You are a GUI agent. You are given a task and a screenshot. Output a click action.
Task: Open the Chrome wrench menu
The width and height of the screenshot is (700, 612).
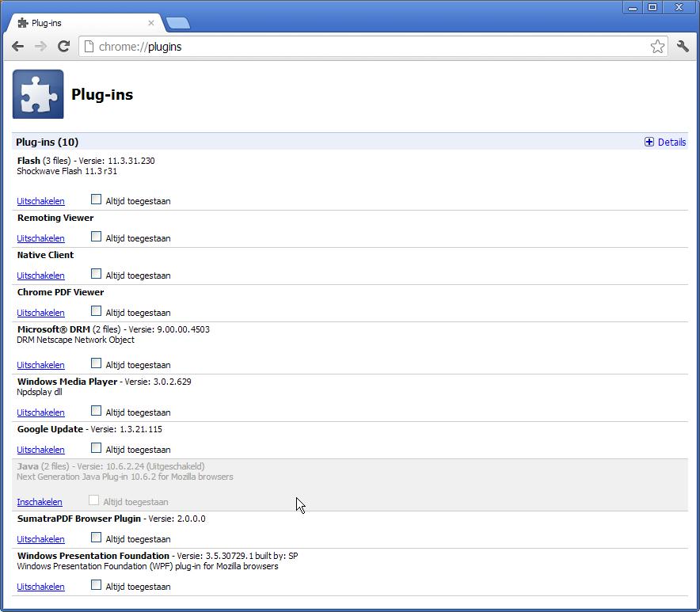[683, 47]
